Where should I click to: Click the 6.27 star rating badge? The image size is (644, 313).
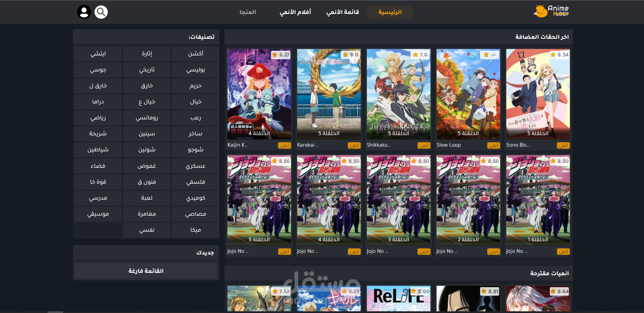point(281,55)
